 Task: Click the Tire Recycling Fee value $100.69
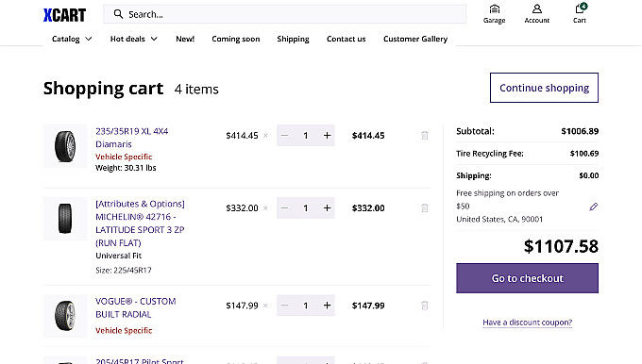pos(584,154)
